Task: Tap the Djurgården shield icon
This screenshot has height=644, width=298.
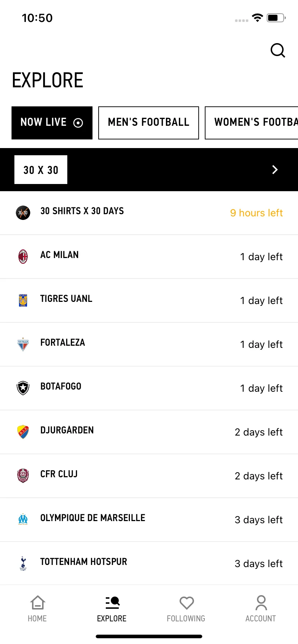Action: [x=23, y=432]
